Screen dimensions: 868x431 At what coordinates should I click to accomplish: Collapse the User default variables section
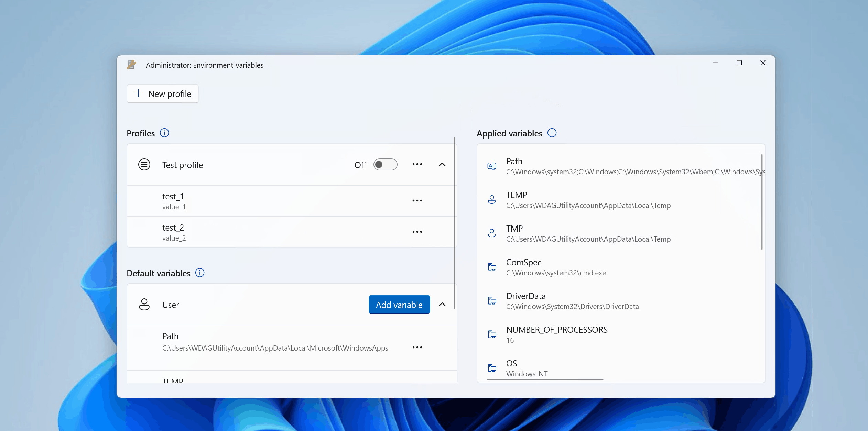(x=443, y=305)
